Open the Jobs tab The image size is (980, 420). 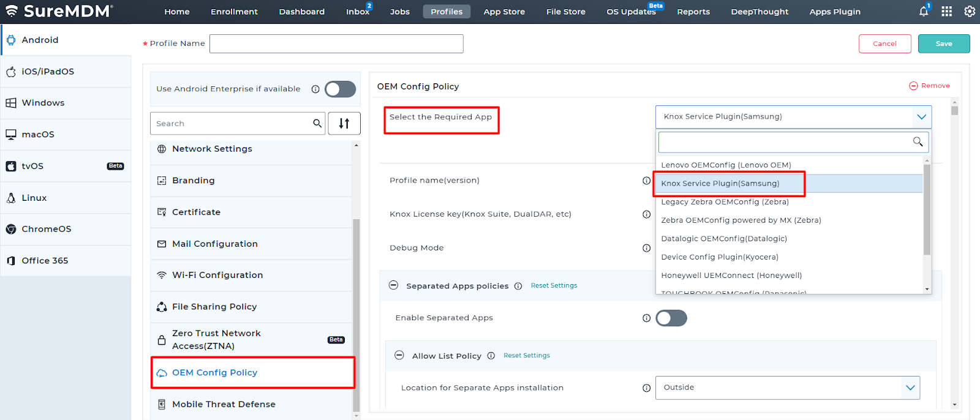click(400, 12)
